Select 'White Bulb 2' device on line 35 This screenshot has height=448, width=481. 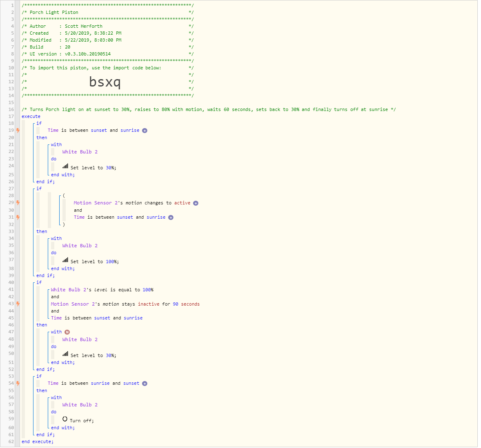(x=80, y=246)
